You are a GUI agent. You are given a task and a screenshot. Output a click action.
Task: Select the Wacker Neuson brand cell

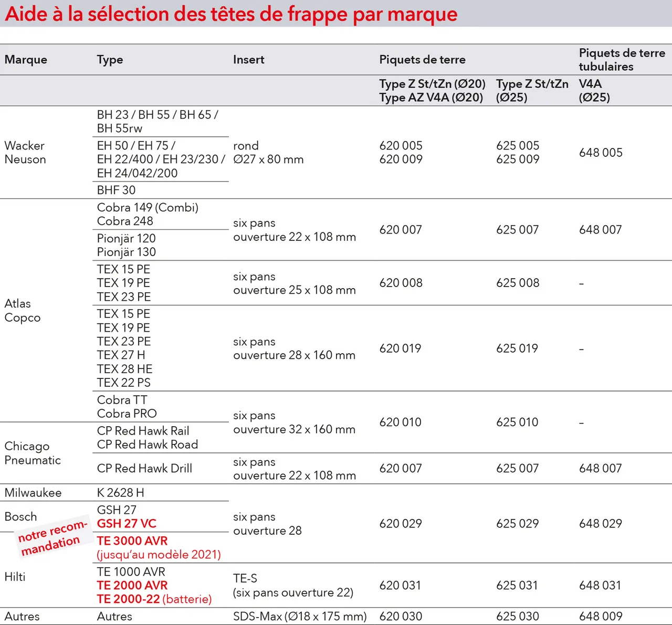pos(25,152)
